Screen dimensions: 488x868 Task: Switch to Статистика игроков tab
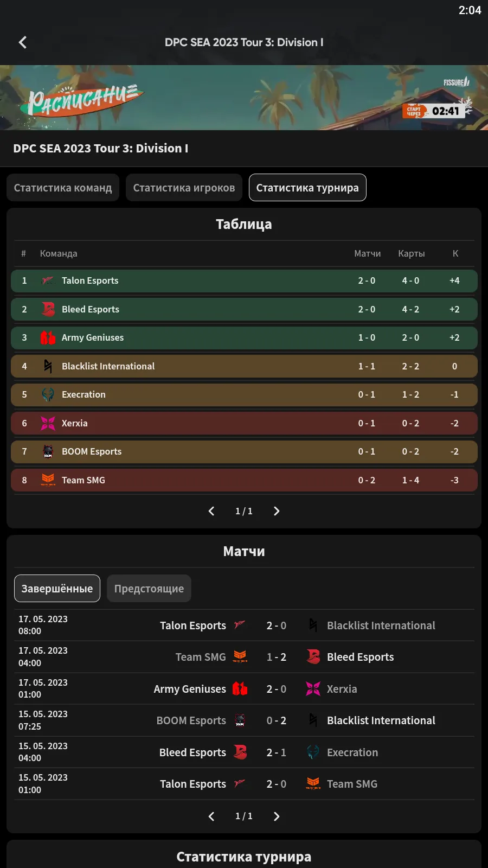click(x=184, y=188)
